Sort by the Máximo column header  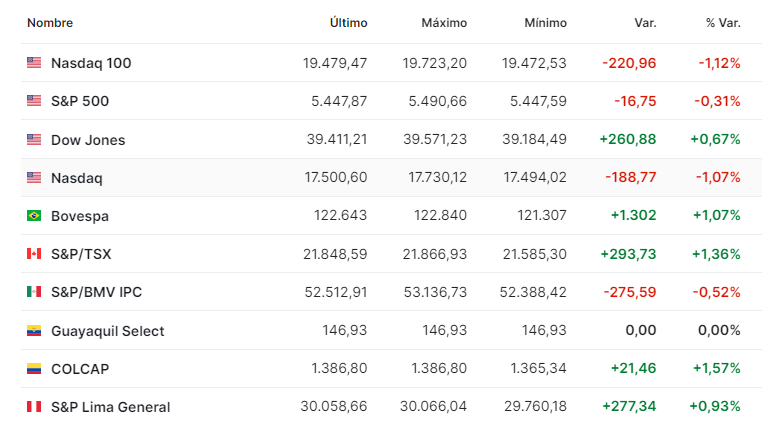(444, 23)
